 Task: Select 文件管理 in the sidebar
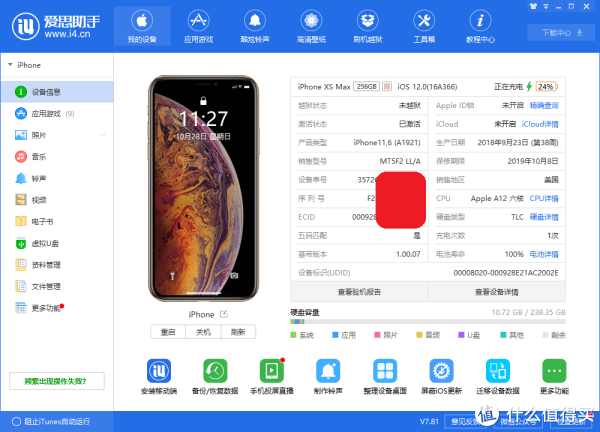point(57,286)
